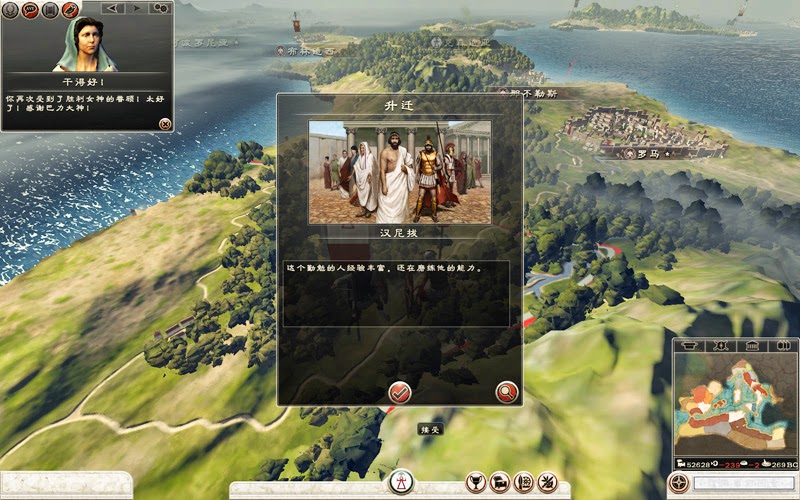
Task: Click the 接受 tooltip below the dialog
Action: tap(430, 430)
